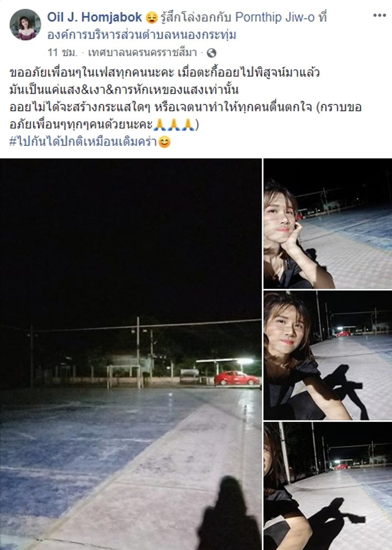Click the relieved-face feeling emoji
This screenshot has height=550, width=392.
(152, 17)
